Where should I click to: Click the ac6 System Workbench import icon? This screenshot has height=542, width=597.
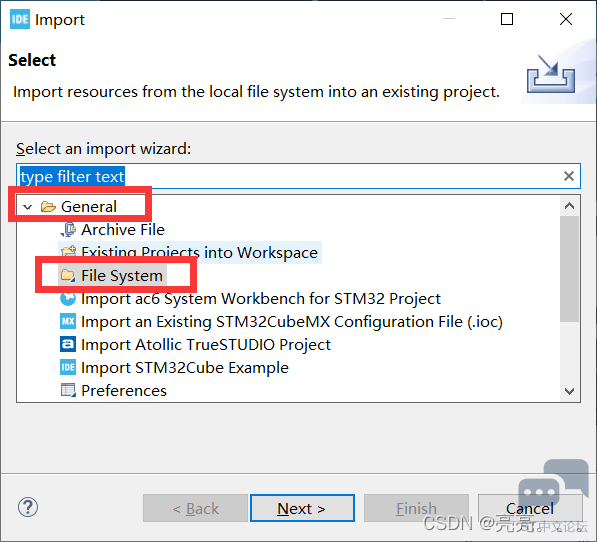click(68, 298)
